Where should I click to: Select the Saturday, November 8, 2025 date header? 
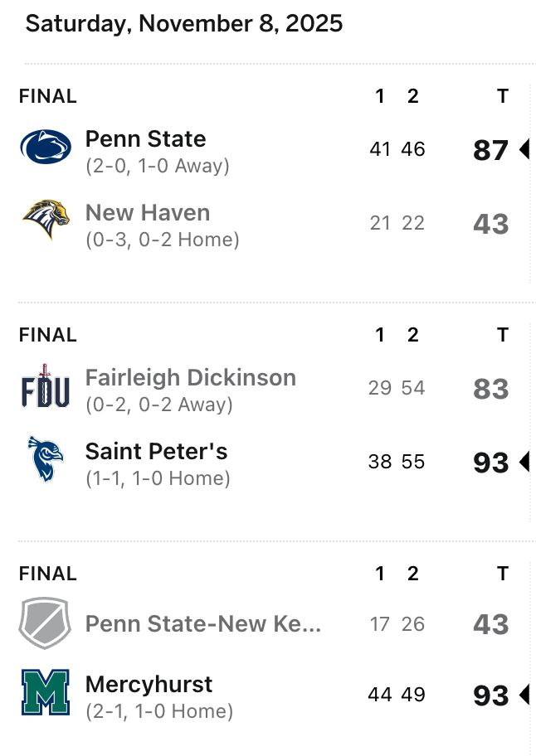pyautogui.click(x=184, y=23)
